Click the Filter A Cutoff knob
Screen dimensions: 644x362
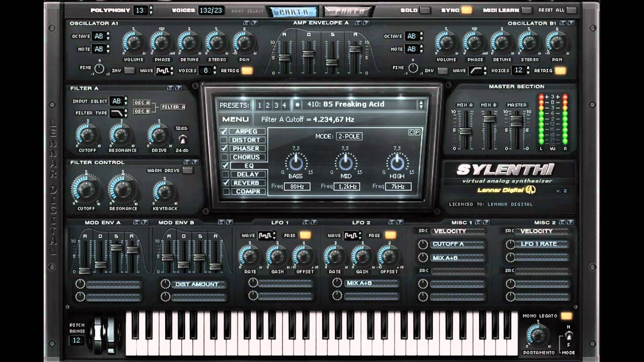[x=87, y=135]
